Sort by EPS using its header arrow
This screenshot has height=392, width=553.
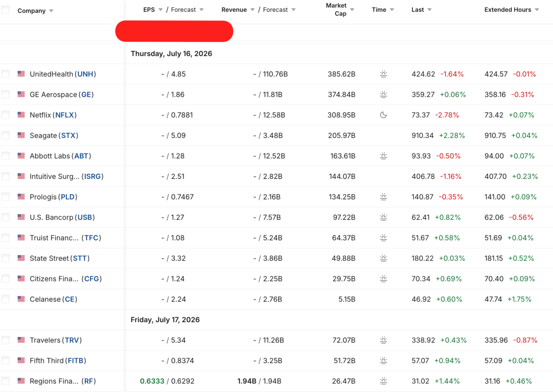[x=160, y=10]
